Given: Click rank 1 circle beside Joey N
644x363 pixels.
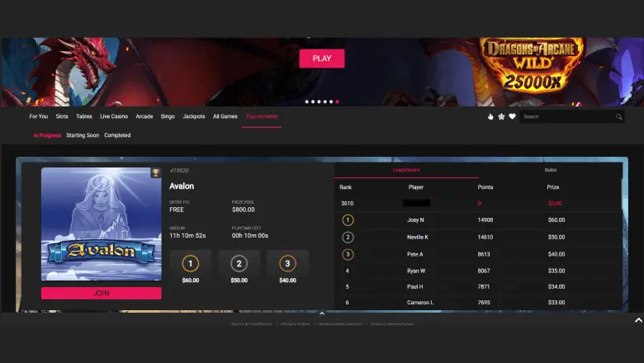Looking at the screenshot, I should click(x=348, y=220).
